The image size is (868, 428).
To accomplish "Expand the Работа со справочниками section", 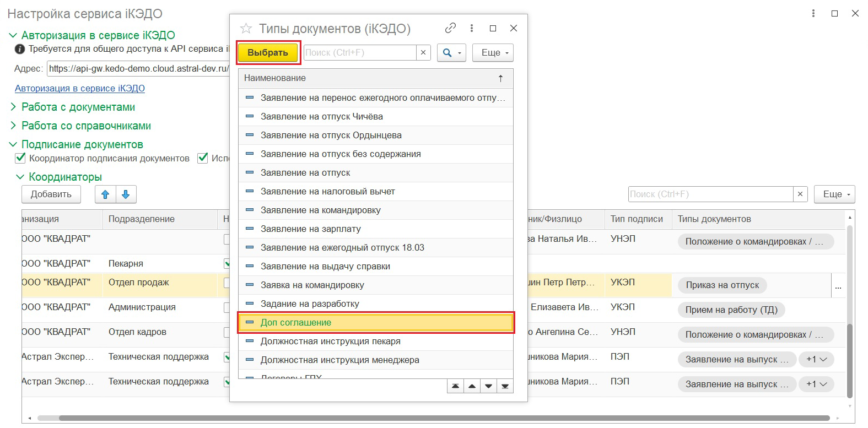I will (13, 126).
